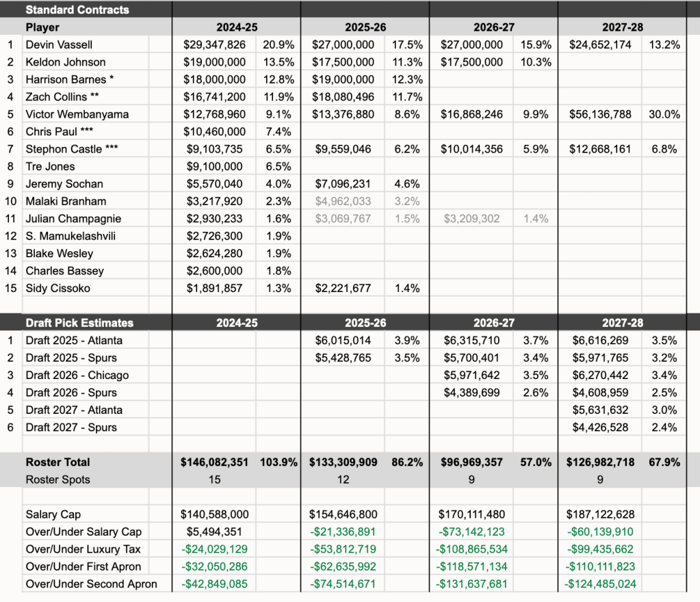Click the 2026-27 header in Draft Pick Estimates
This screenshot has width=700, height=602.
pyautogui.click(x=493, y=323)
